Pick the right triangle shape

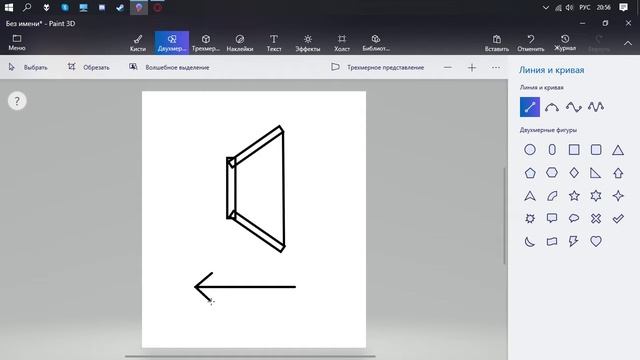click(596, 173)
